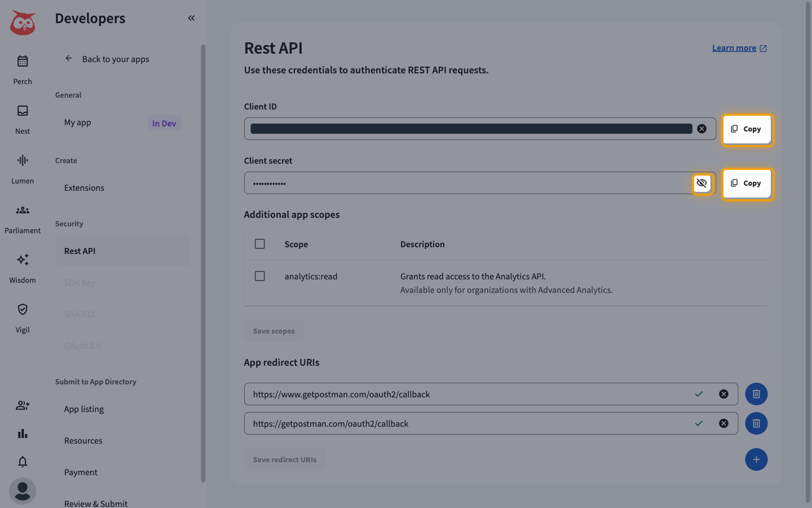Click the owl logo icon
Screen dimensions: 812x508
(x=23, y=23)
